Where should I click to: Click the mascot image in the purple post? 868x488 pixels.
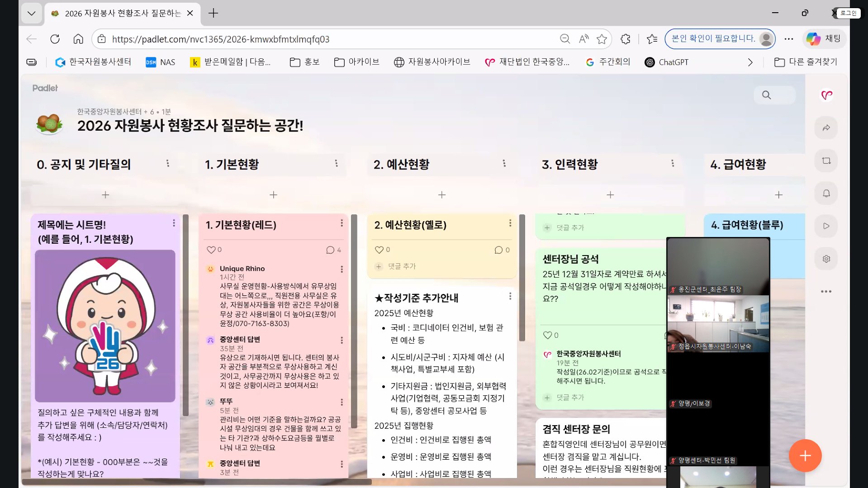click(x=105, y=326)
